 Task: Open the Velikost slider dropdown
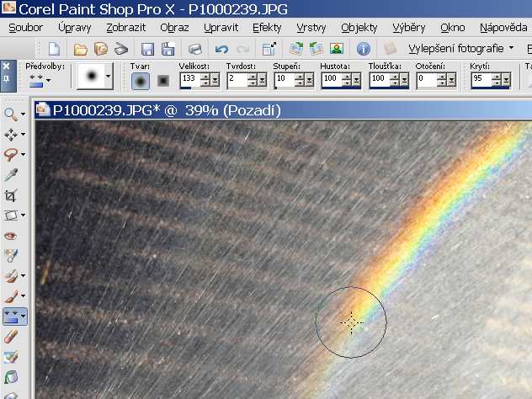[215, 80]
